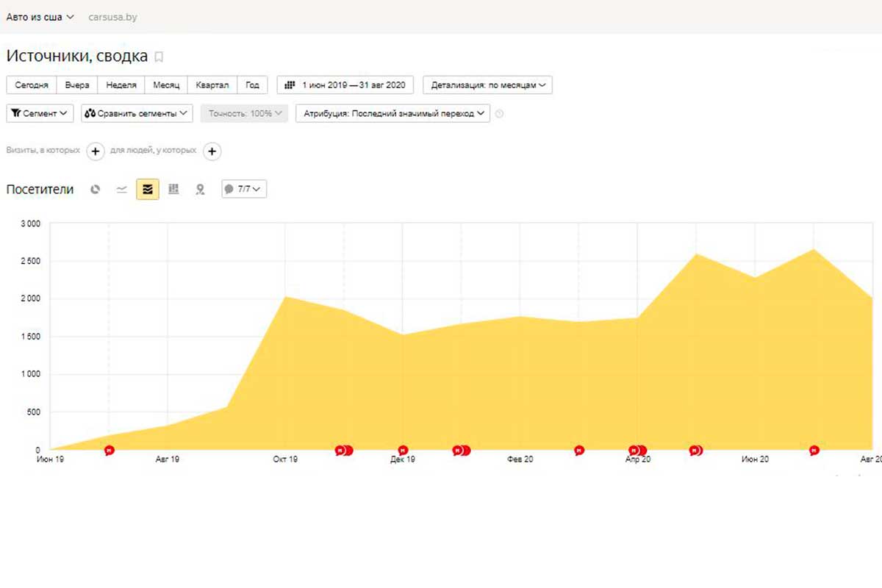The image size is (882, 588).
Task: Bookmark the Источники, сводка report
Action: pyautogui.click(x=159, y=57)
